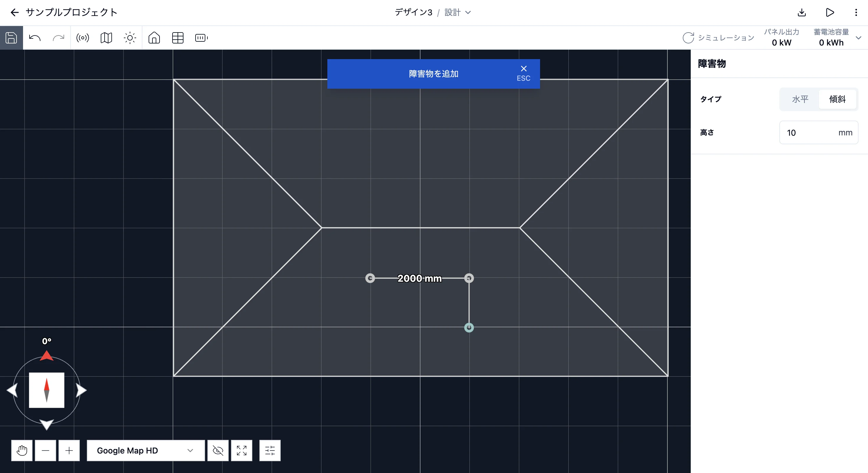Click the back arrow next to サンプルプロジェクト
This screenshot has height=473, width=868.
point(14,12)
